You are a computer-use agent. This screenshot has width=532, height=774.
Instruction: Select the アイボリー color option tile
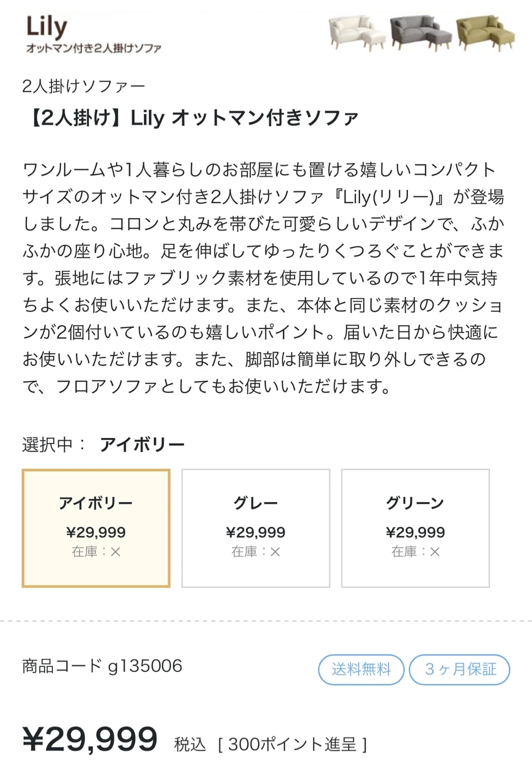(96, 528)
